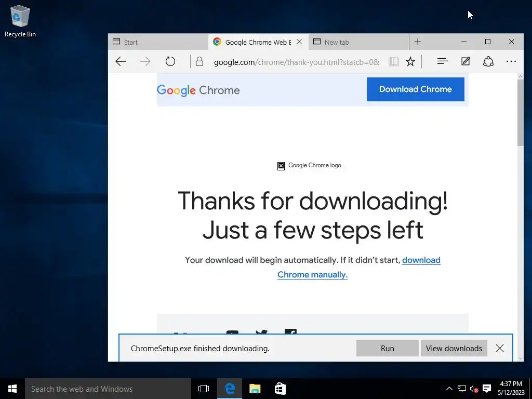This screenshot has height=399, width=532.
Task: Click the Edge icon on the taskbar
Action: click(x=230, y=389)
